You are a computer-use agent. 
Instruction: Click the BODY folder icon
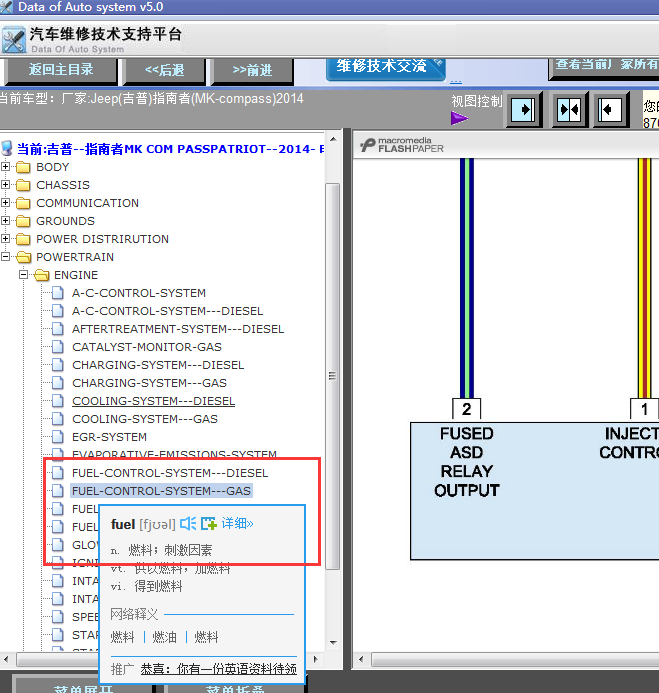pyautogui.click(x=23, y=167)
